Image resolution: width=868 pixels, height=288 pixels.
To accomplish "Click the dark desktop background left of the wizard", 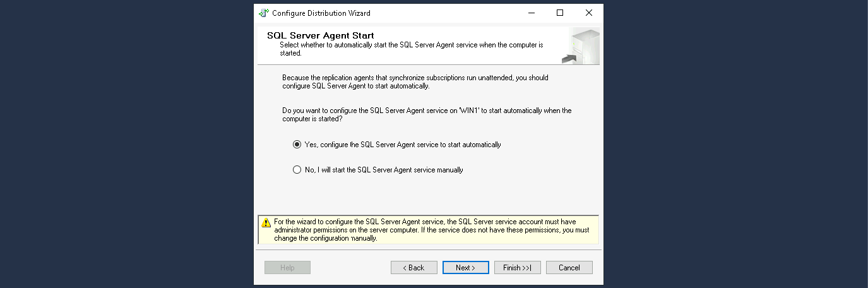I will [x=126, y=144].
